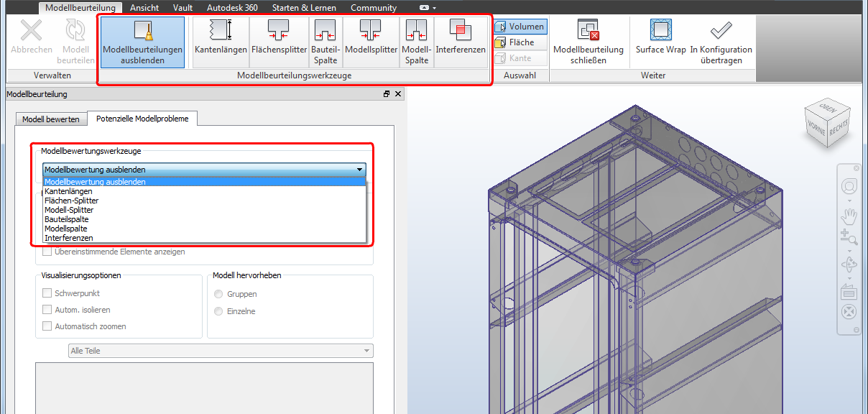
Task: Click the Modell beurteilen icon
Action: [x=75, y=30]
